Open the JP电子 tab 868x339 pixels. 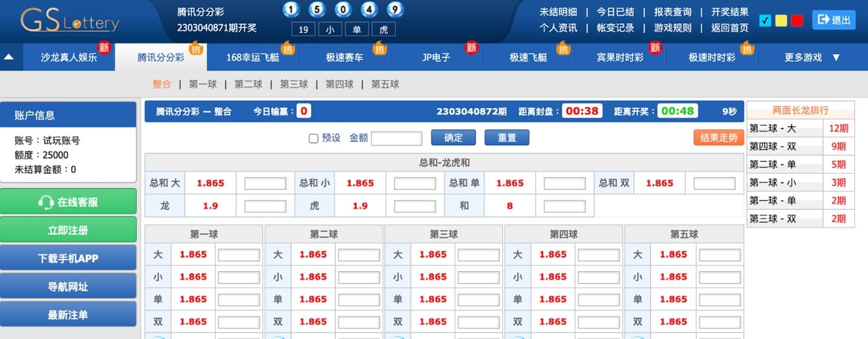pos(436,57)
